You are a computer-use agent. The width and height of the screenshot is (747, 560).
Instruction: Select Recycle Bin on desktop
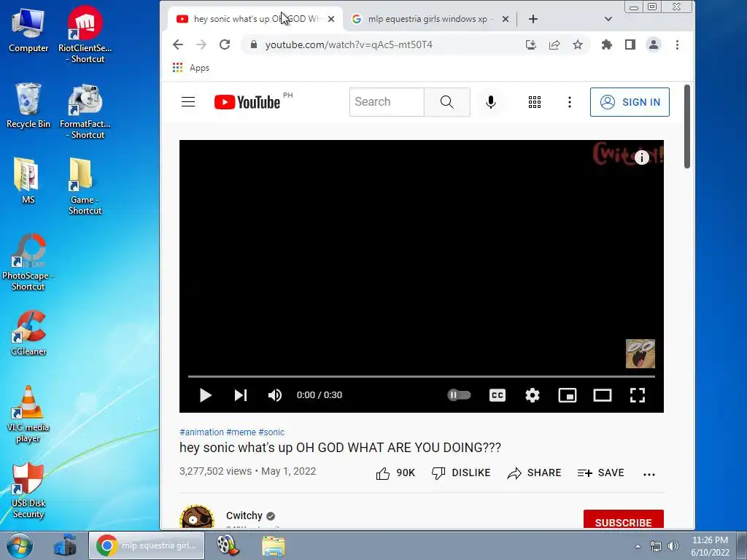click(x=28, y=106)
